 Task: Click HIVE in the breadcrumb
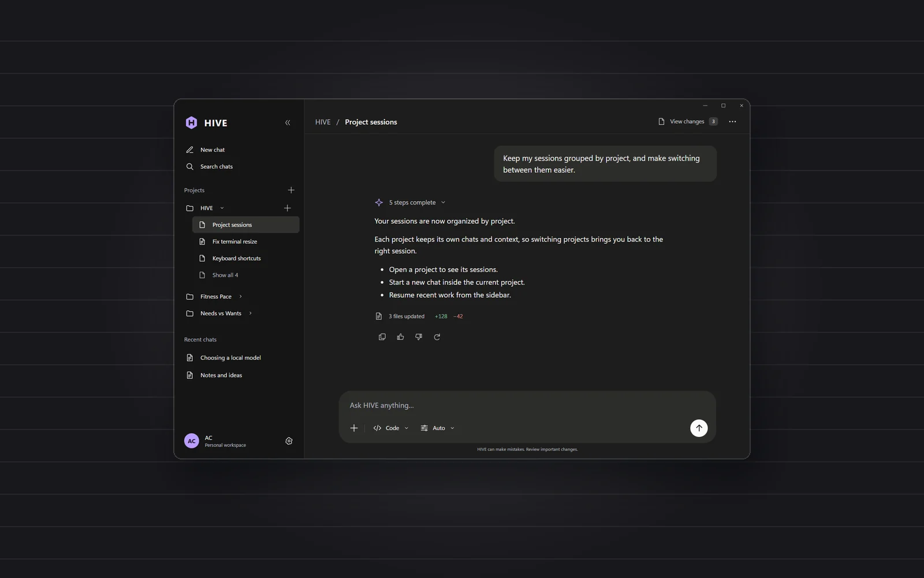(x=323, y=122)
